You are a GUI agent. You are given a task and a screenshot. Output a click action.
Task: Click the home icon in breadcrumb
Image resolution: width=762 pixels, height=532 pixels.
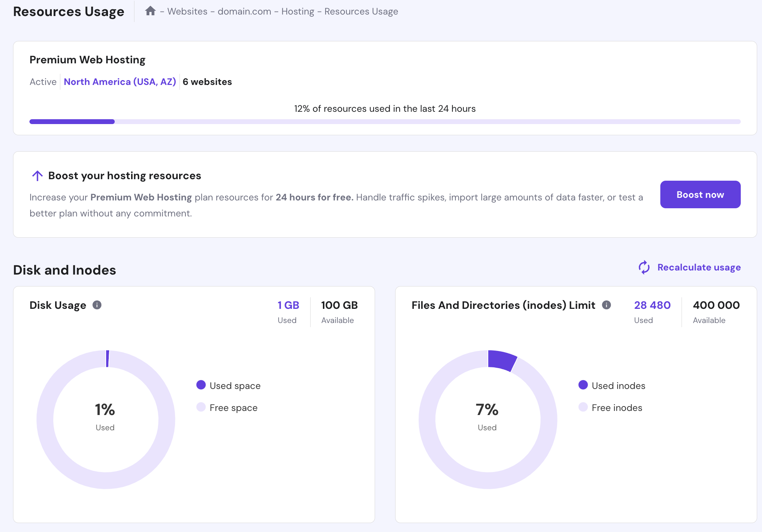(150, 11)
